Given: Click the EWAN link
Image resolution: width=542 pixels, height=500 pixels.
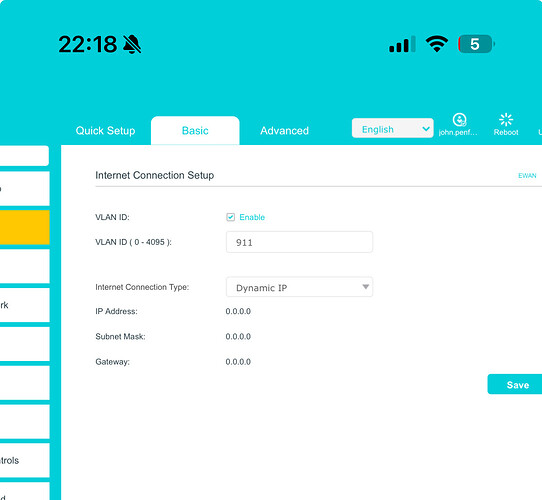Looking at the screenshot, I should [x=527, y=176].
